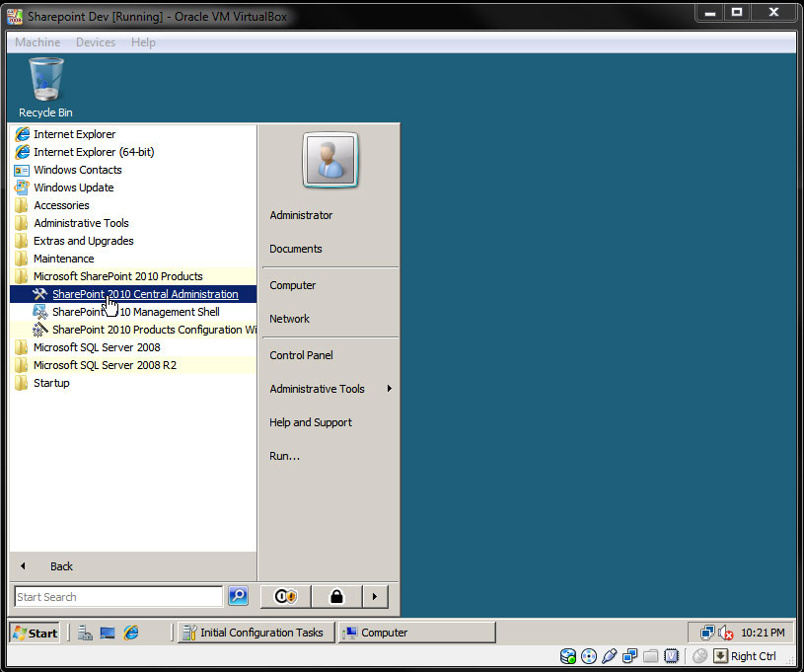Expand Administrative Tools submenu in right pane
Screen dimensions: 804x672
click(330, 389)
